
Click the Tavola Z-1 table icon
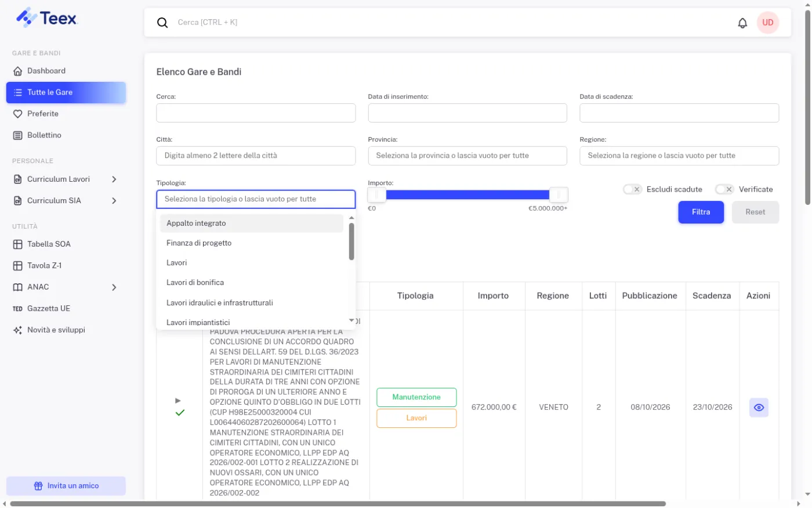[18, 266]
